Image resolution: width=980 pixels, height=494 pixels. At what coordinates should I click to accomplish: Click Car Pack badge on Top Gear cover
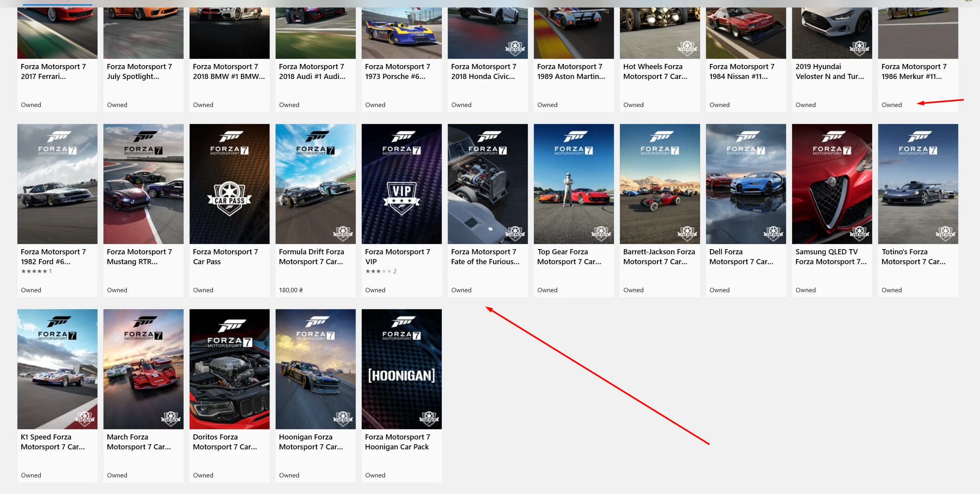click(601, 233)
